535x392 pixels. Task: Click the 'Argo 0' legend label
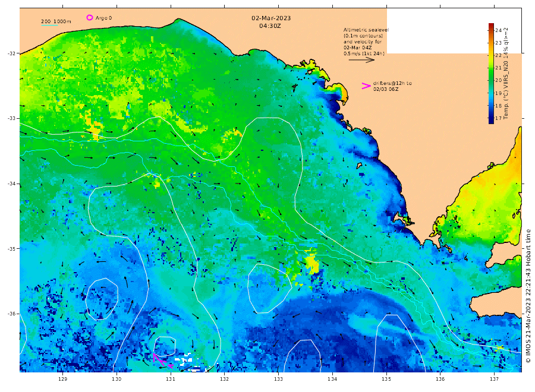point(103,18)
